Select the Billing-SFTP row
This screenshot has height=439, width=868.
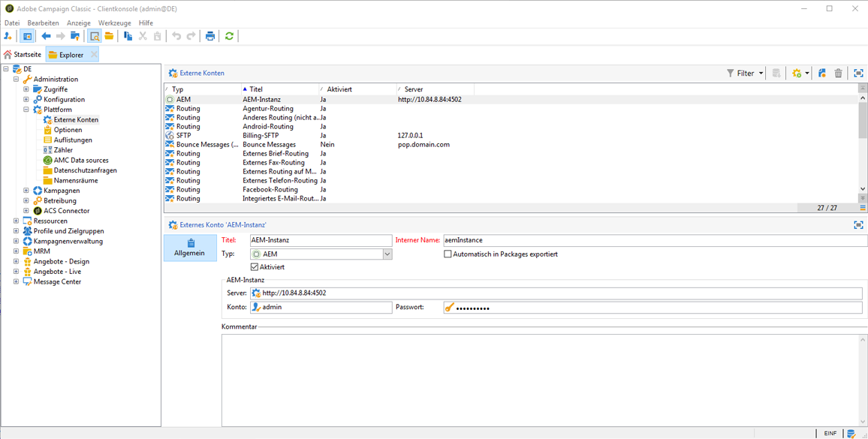(511, 136)
